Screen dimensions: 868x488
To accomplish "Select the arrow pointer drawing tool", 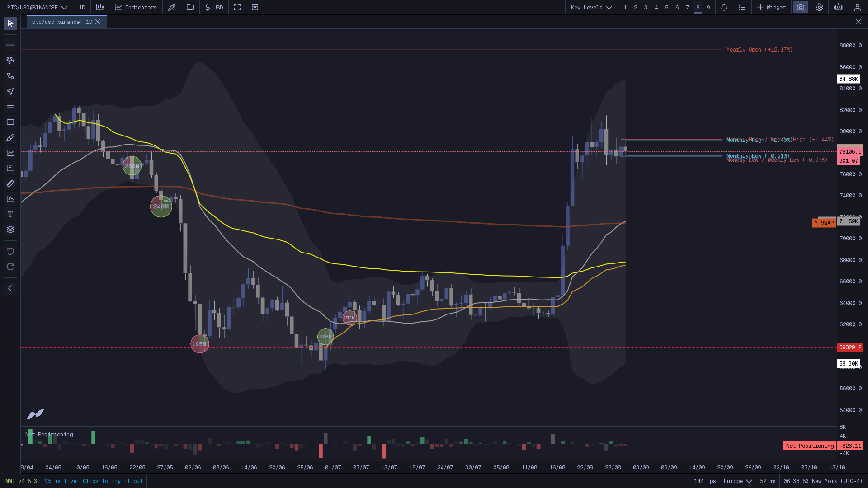I will (10, 91).
